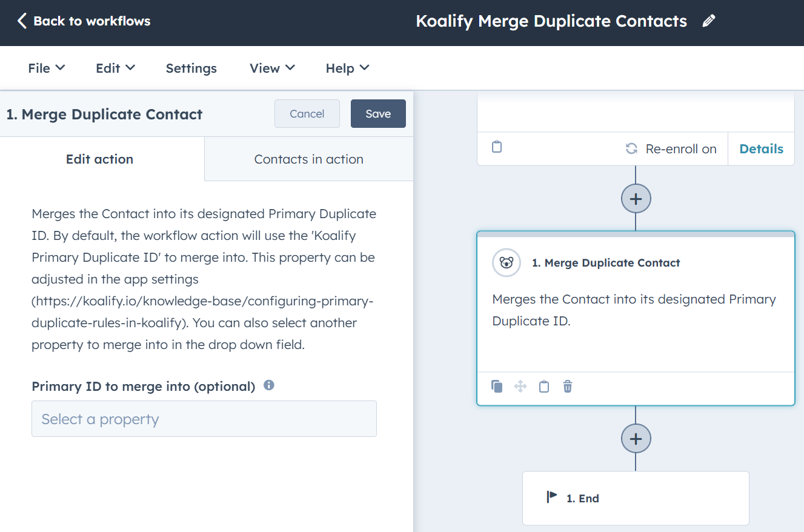Switch to the Contacts in action tab
This screenshot has width=804, height=532.
(308, 159)
